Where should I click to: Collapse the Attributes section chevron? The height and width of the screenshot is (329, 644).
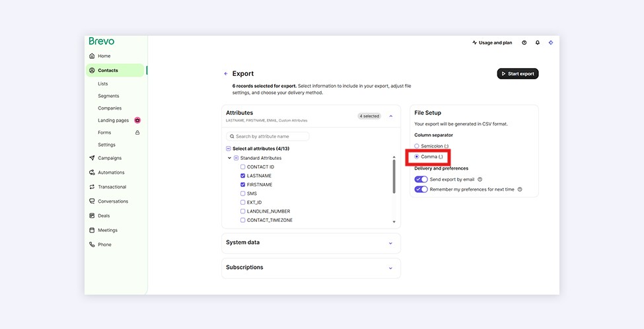[x=390, y=116]
